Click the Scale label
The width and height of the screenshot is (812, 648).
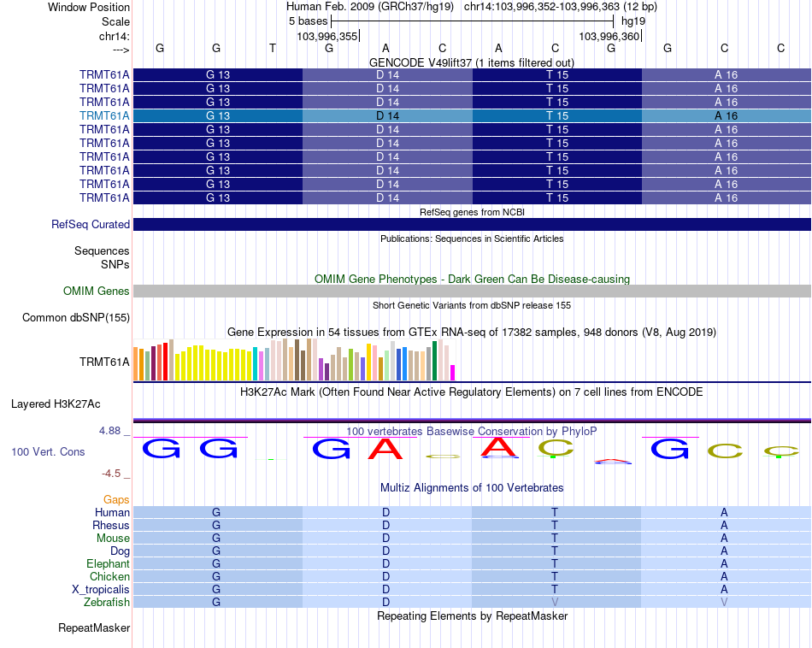click(115, 21)
